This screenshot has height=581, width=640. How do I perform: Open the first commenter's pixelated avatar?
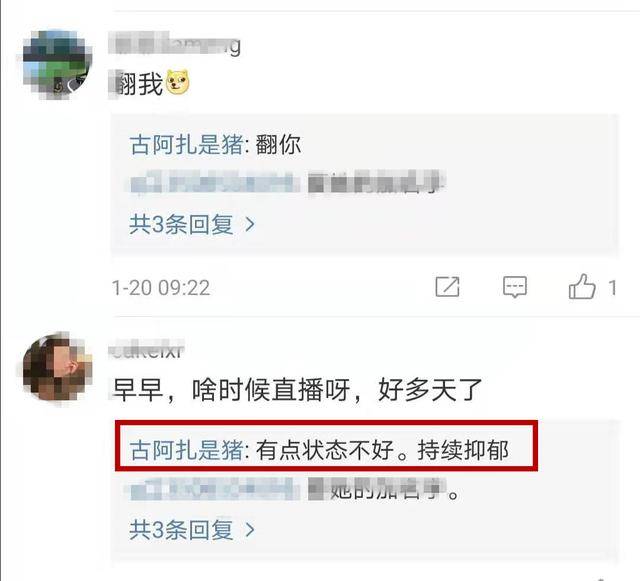pos(57,65)
